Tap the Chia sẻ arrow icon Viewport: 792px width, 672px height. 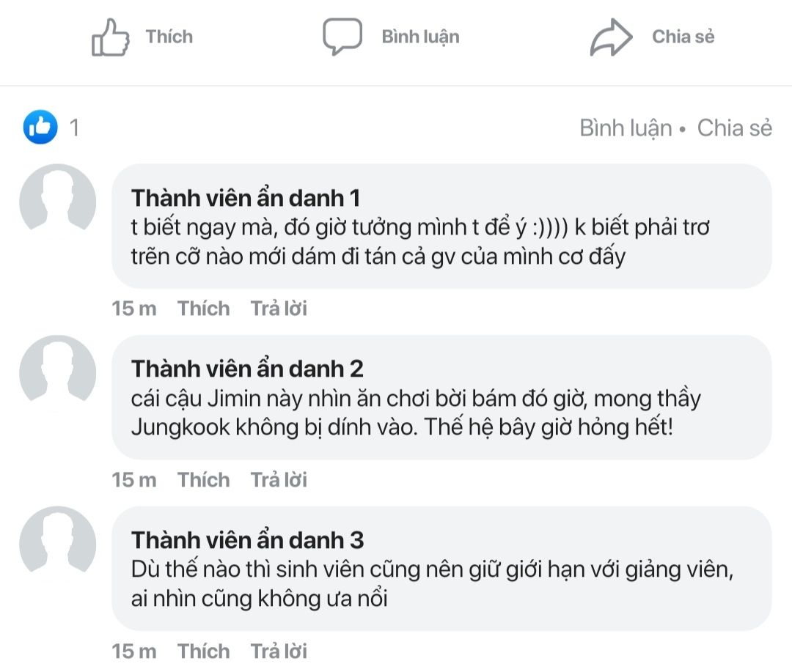coord(611,37)
